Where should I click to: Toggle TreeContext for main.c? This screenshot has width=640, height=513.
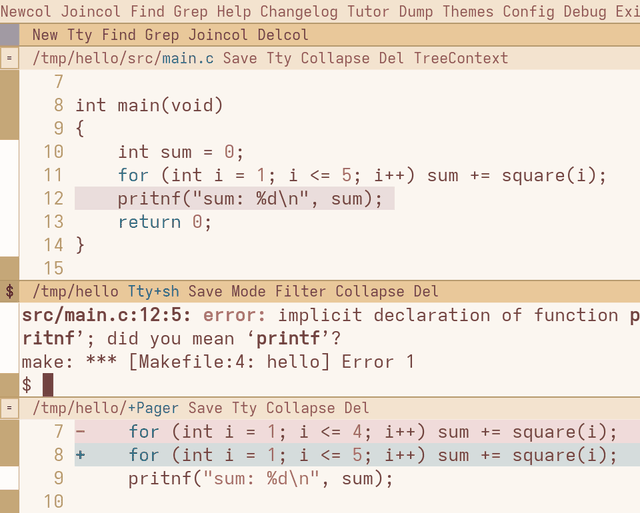[461, 58]
